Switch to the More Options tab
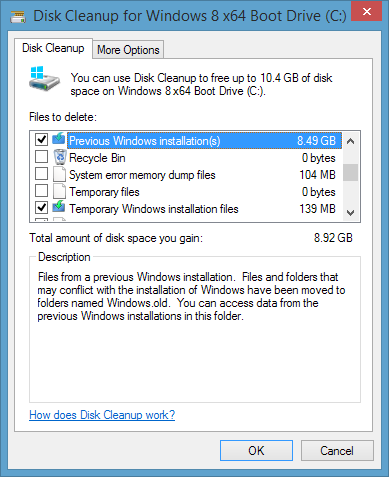This screenshot has height=477, width=389. pyautogui.click(x=128, y=50)
